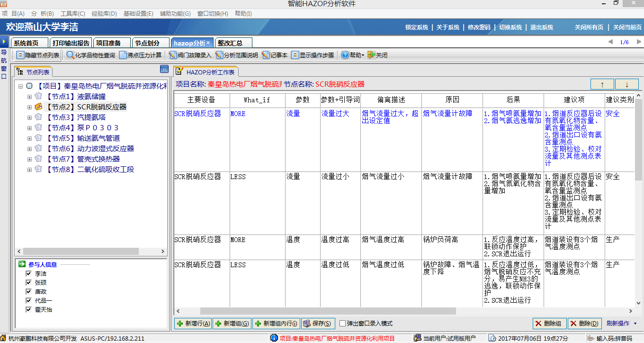Click the 锁定系统 link

[x=417, y=27]
